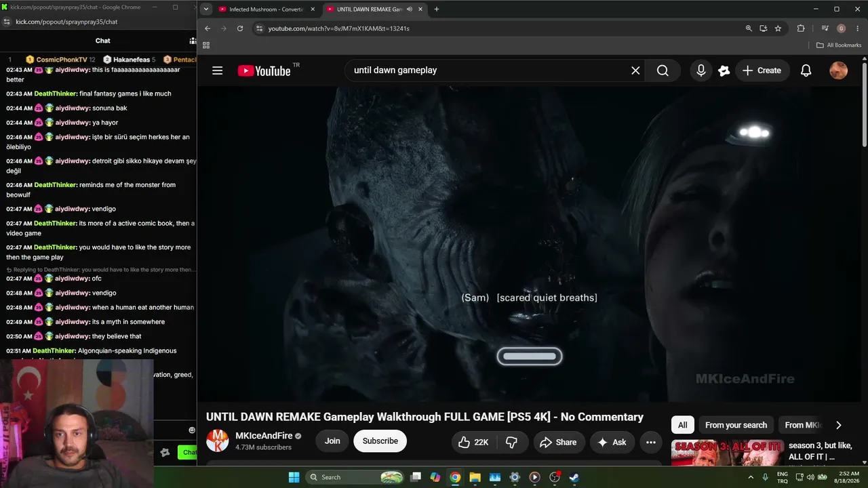
Task: Launch Copilot from the taskbar
Action: click(x=435, y=477)
